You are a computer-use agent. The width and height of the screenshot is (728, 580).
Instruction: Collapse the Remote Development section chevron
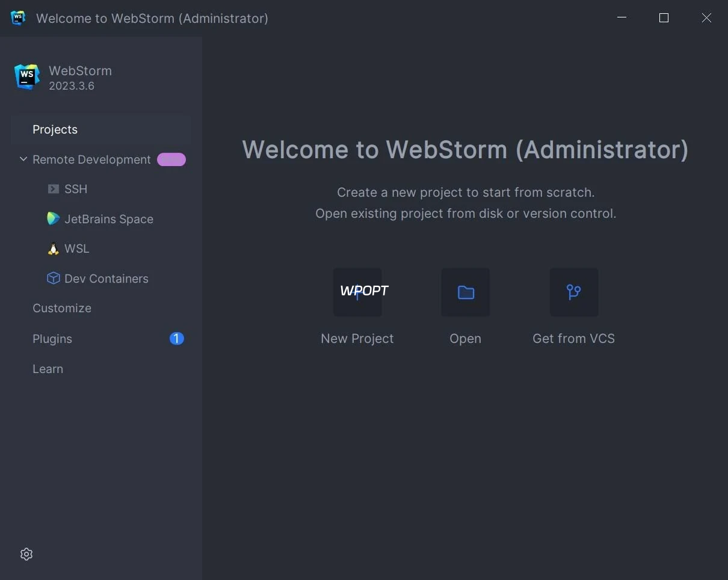tap(23, 159)
